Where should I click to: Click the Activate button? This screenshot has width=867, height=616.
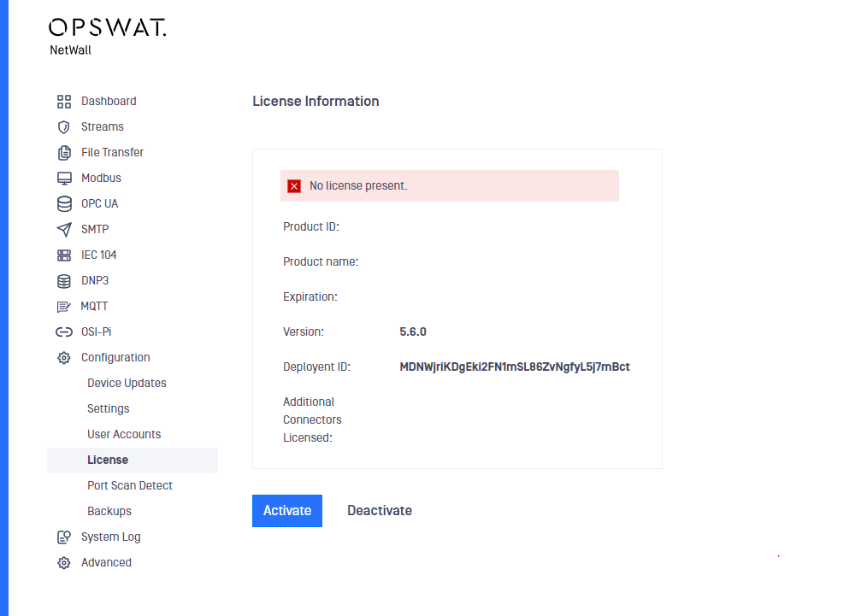click(287, 510)
